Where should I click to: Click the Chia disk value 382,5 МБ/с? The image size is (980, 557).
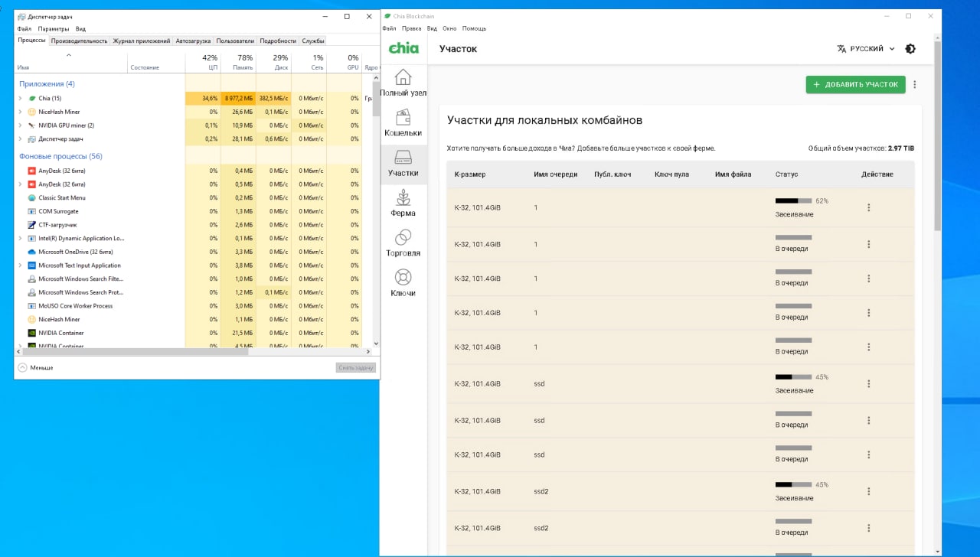click(273, 99)
